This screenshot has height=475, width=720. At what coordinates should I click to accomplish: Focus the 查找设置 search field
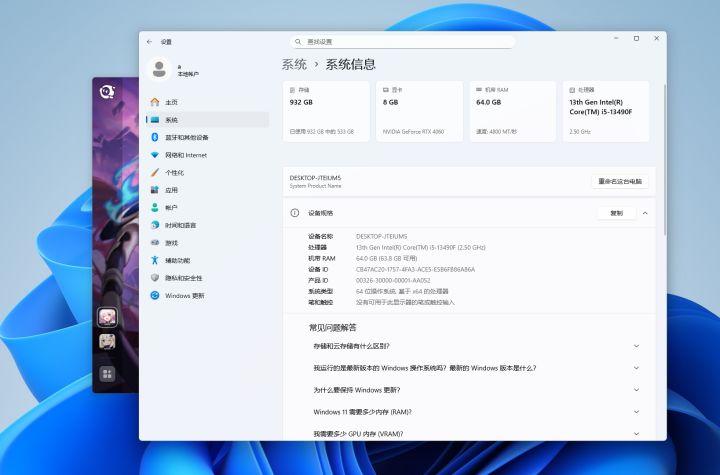pos(402,42)
